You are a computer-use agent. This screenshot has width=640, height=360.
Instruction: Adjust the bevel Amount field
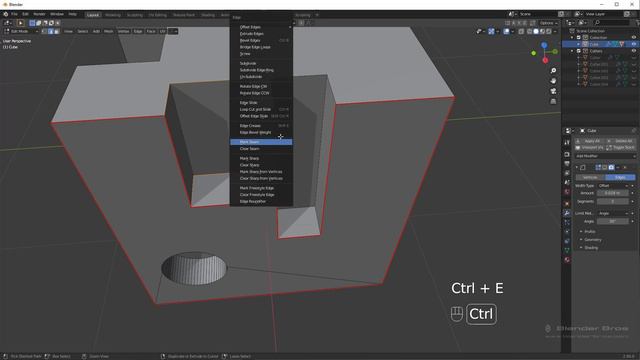(x=613, y=193)
